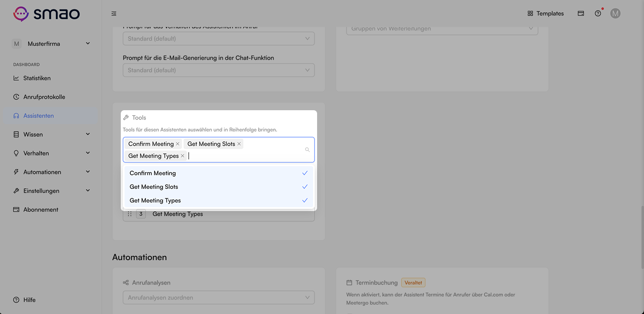Open the Musterfirma company switcher
The image size is (644, 314).
click(x=51, y=44)
